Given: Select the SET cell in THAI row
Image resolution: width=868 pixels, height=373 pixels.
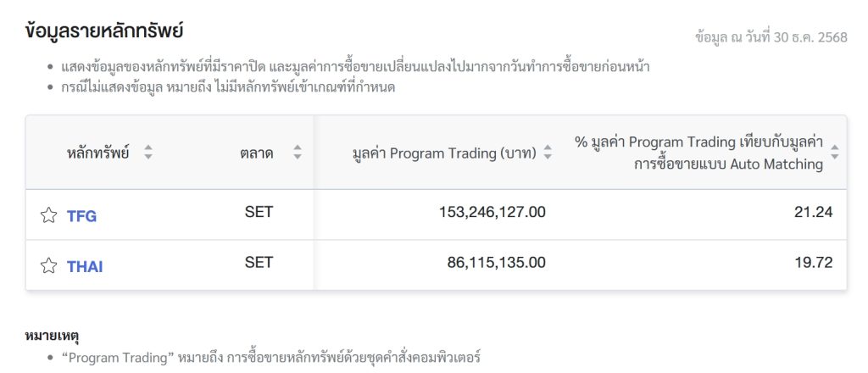Looking at the screenshot, I should point(259,263).
